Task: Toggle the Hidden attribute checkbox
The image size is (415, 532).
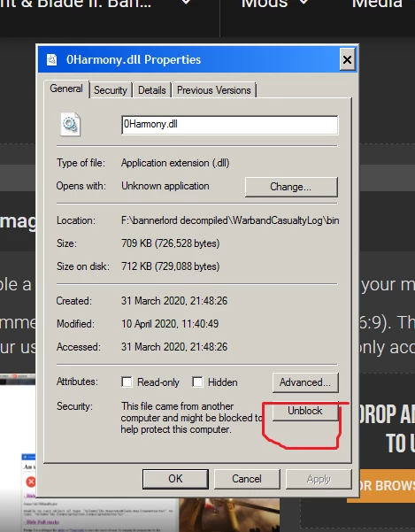Action: pyautogui.click(x=197, y=382)
